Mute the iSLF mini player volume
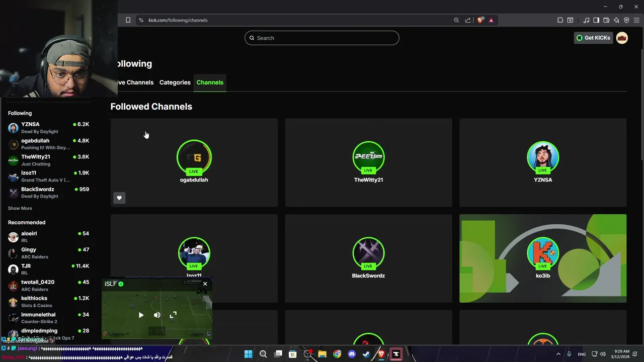This screenshot has width=644, height=362. click(x=157, y=315)
